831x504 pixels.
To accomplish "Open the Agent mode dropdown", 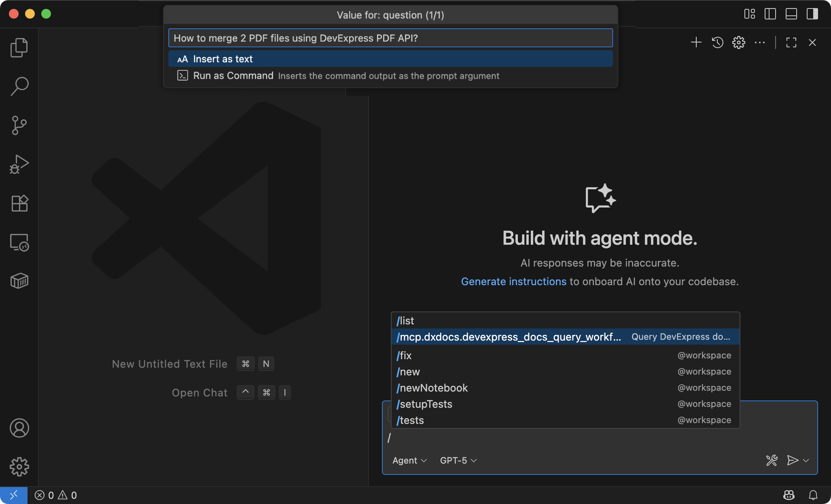I will pyautogui.click(x=409, y=460).
